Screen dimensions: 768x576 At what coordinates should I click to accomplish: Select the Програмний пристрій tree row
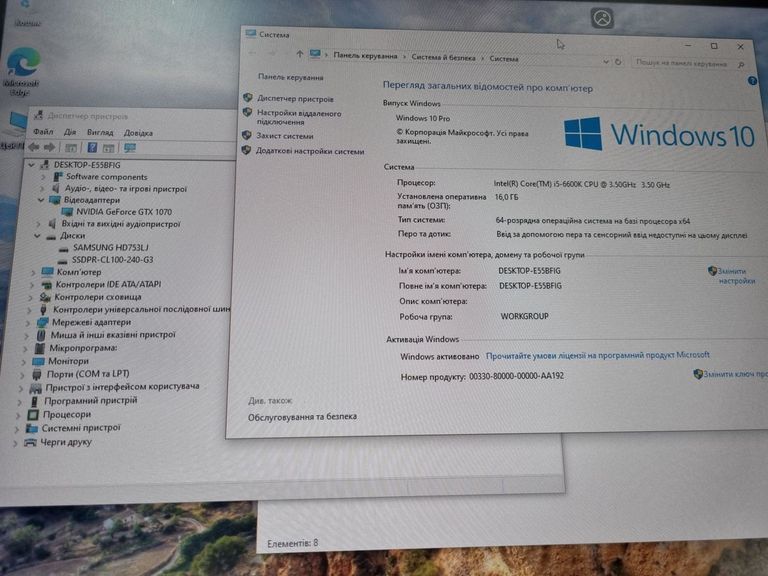point(91,401)
